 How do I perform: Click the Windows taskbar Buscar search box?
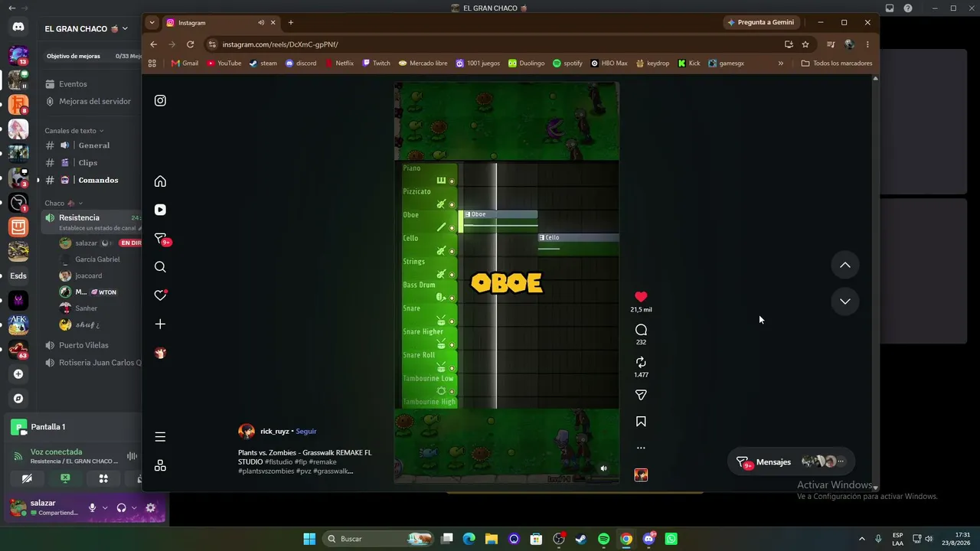click(x=378, y=539)
